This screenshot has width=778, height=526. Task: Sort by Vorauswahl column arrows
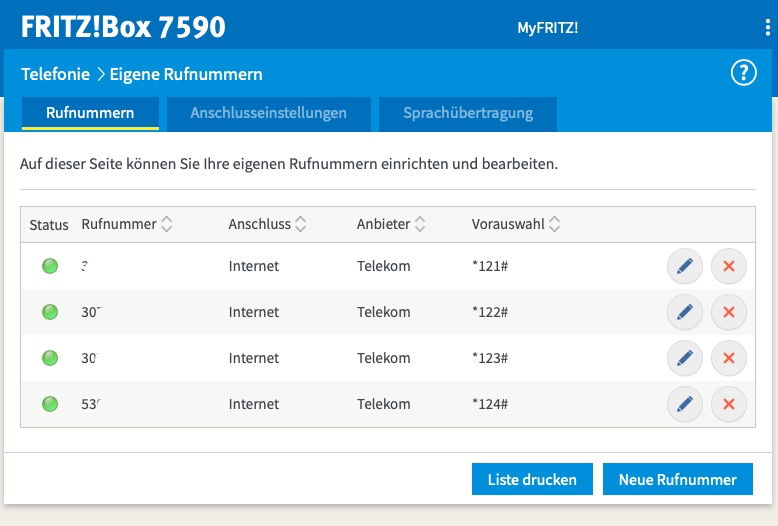point(555,225)
